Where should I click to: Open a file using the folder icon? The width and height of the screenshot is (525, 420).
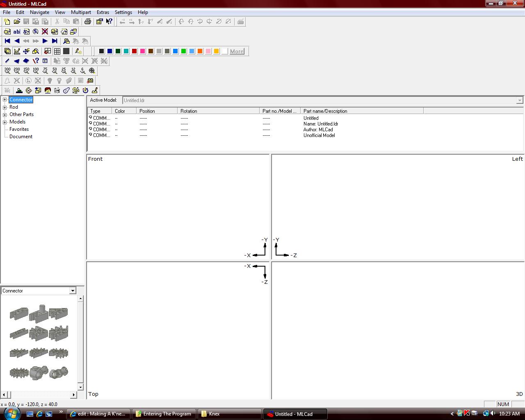tap(17, 22)
